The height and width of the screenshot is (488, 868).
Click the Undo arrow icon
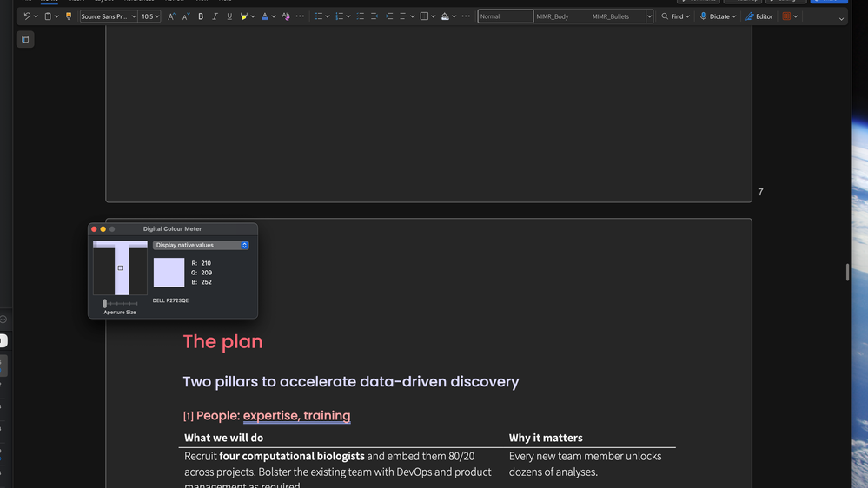pyautogui.click(x=27, y=16)
